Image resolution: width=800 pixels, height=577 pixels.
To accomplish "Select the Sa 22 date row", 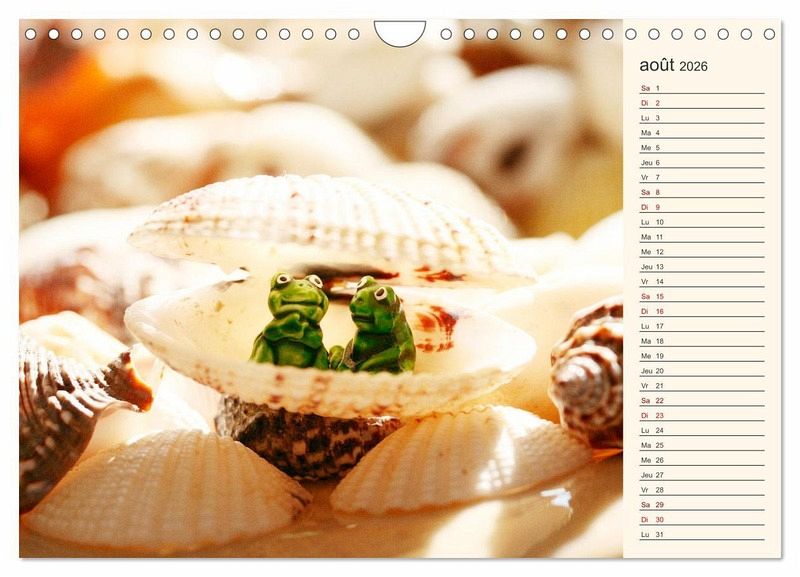I will coord(701,400).
